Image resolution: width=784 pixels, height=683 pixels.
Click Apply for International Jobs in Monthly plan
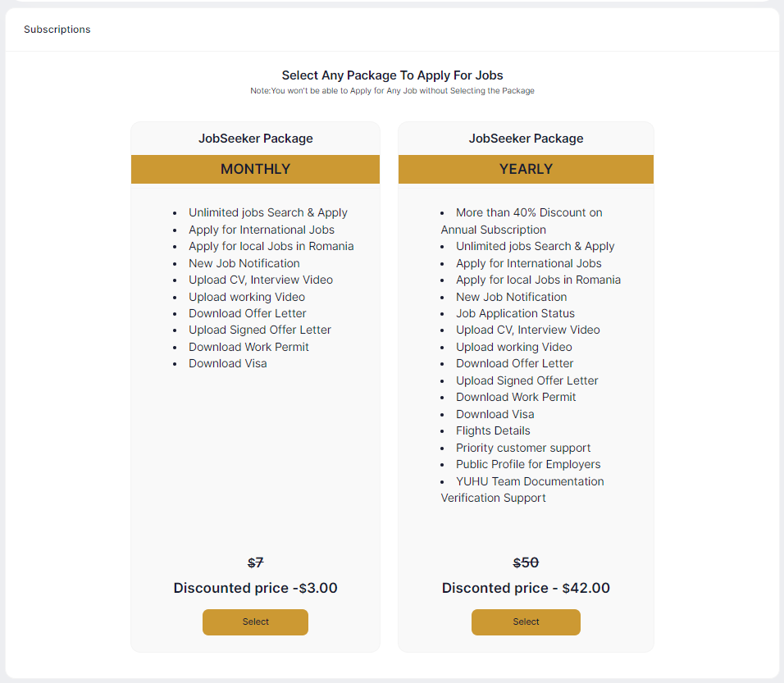pos(261,230)
